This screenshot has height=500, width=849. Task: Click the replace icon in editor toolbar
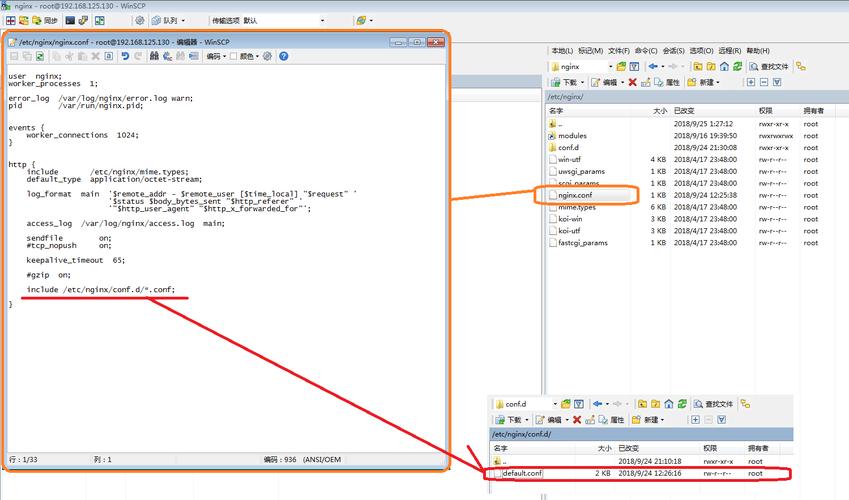click(x=167, y=56)
